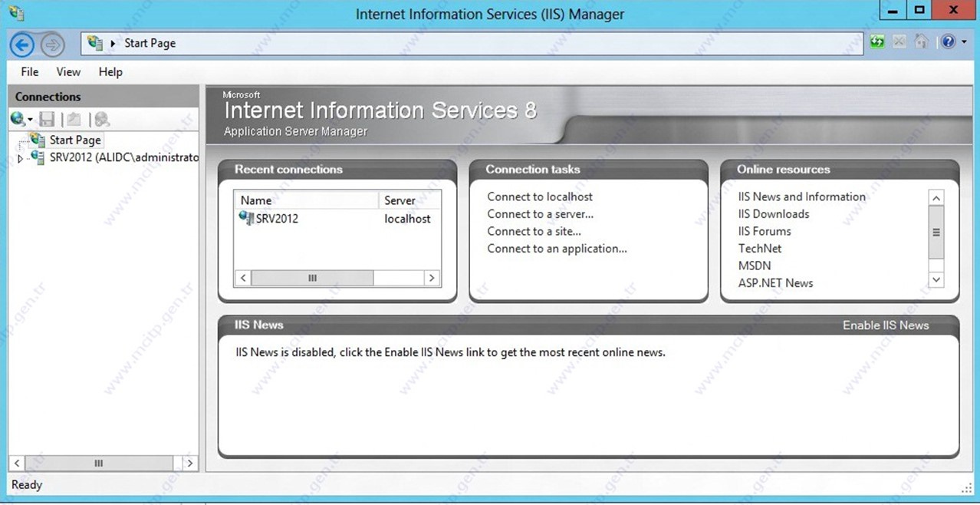Click Online resources scroll up arrow
The height and width of the screenshot is (505, 980).
[936, 198]
